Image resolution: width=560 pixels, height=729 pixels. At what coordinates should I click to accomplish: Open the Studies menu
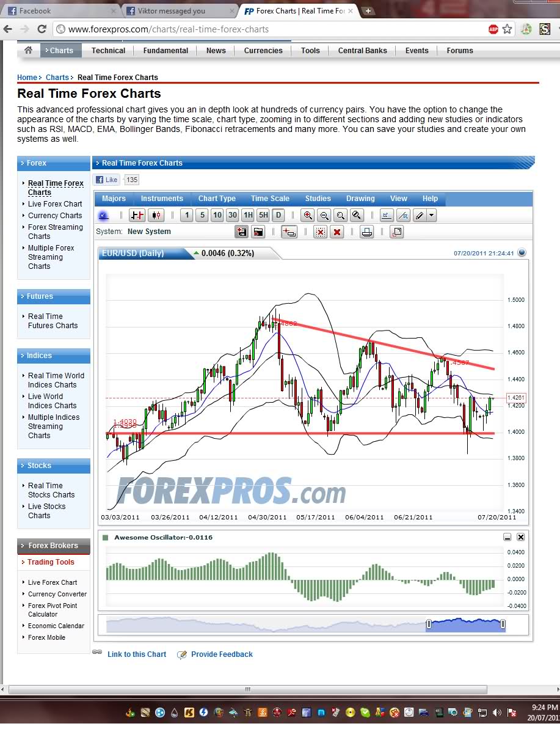pyautogui.click(x=318, y=199)
